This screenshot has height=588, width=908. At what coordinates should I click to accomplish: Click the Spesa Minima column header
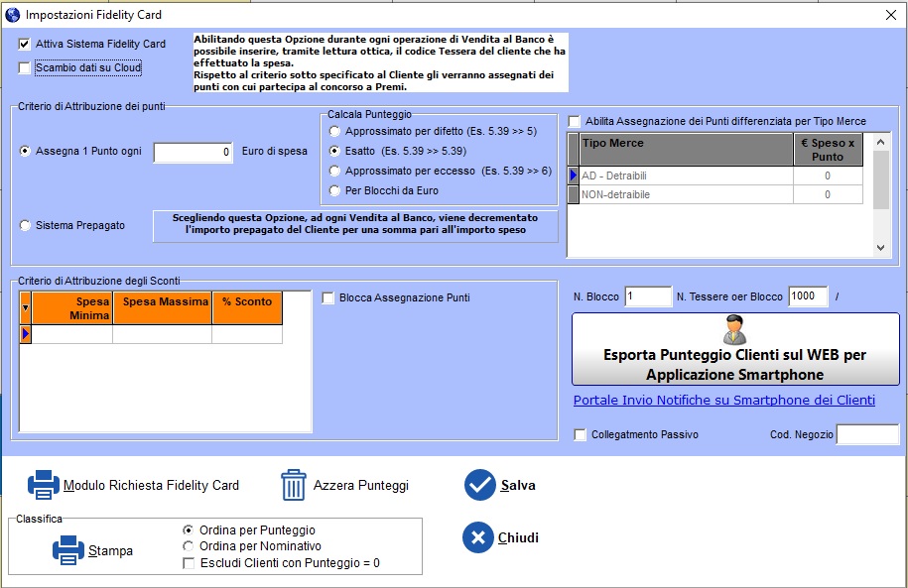72,308
